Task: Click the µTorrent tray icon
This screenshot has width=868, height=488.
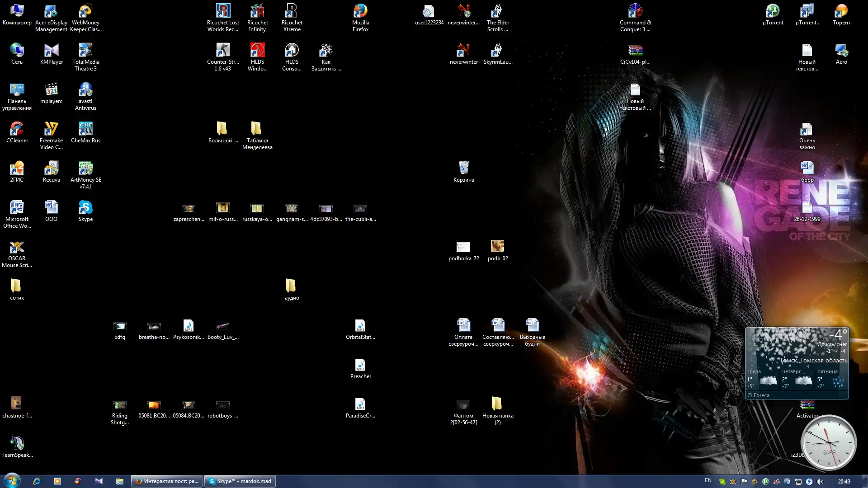Action: click(x=765, y=482)
